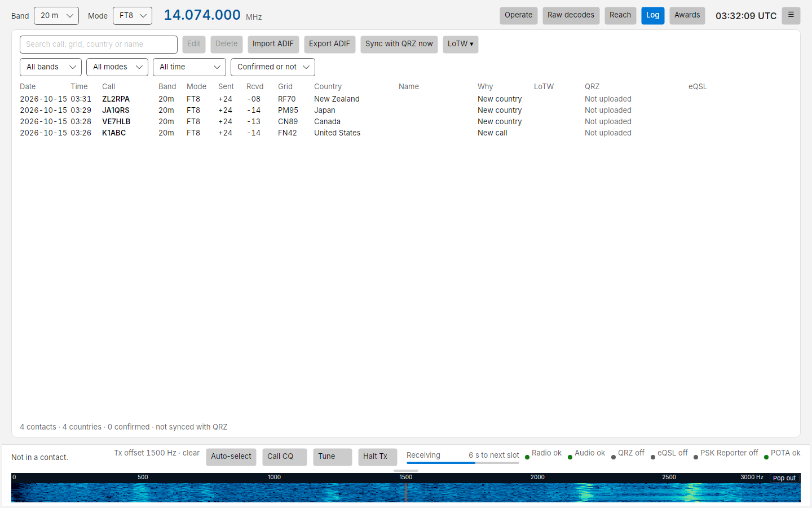The width and height of the screenshot is (812, 508).
Task: Open the hamburger menu icon
Action: point(791,15)
